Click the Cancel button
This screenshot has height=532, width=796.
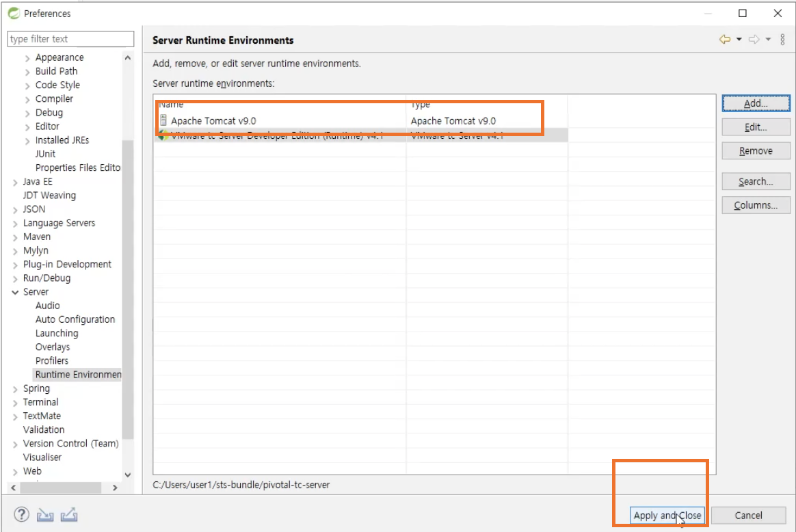pyautogui.click(x=748, y=516)
